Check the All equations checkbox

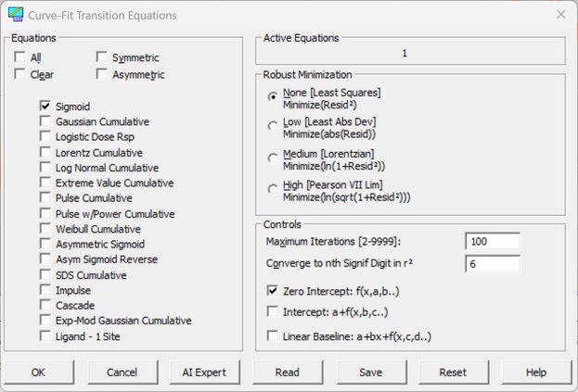[19, 57]
